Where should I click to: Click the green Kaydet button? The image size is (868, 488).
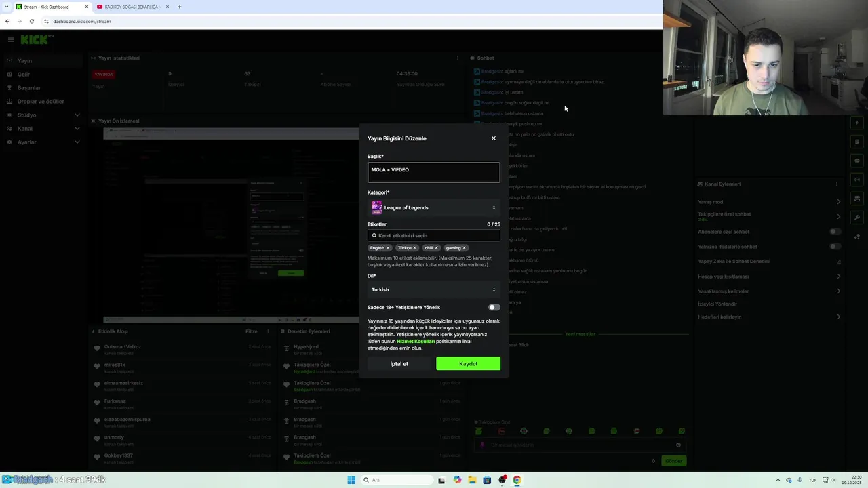[468, 364]
